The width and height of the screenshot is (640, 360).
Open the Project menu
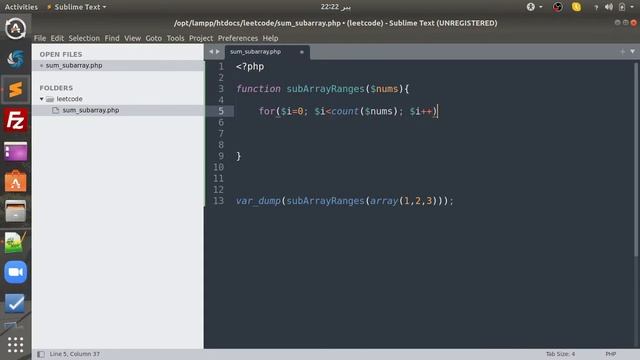tap(201, 38)
